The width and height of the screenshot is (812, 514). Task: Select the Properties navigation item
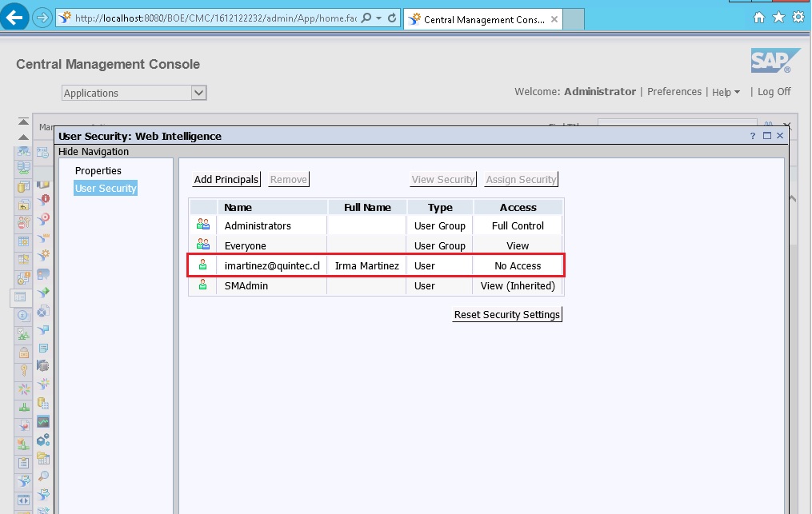point(98,170)
